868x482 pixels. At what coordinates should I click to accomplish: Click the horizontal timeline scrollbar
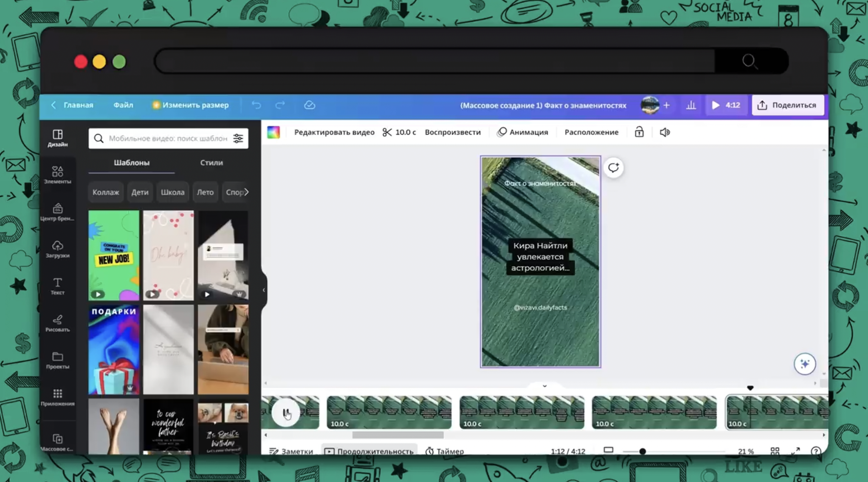pyautogui.click(x=397, y=435)
